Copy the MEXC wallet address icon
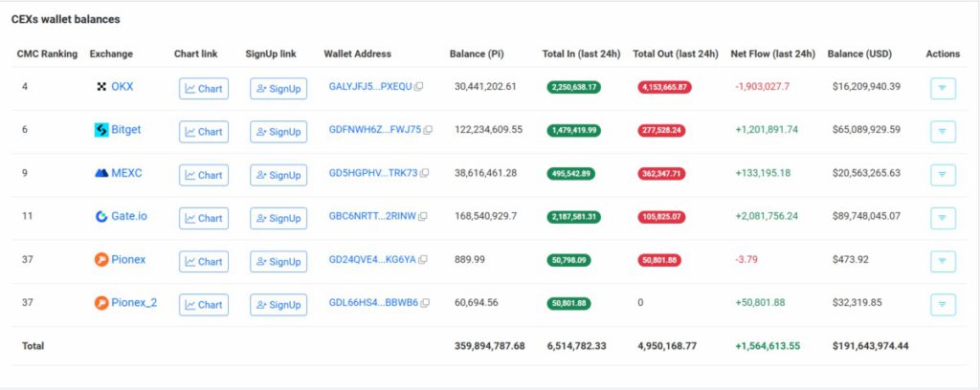 click(x=425, y=174)
